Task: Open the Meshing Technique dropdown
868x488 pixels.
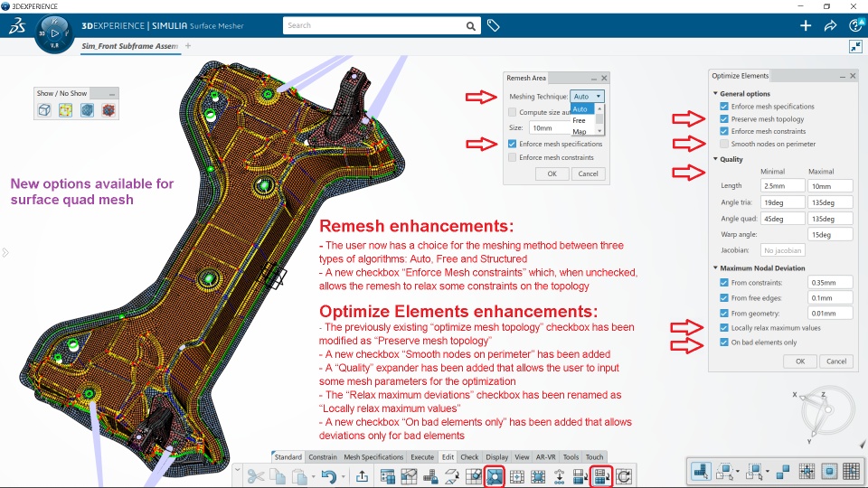Action: click(587, 97)
